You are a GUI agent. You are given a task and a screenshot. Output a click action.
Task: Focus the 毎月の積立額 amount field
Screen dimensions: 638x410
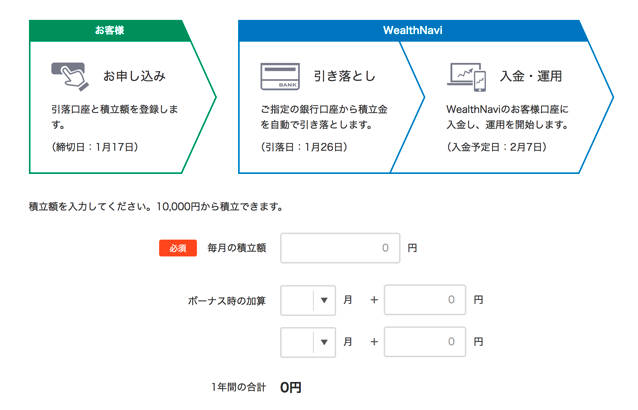340,248
